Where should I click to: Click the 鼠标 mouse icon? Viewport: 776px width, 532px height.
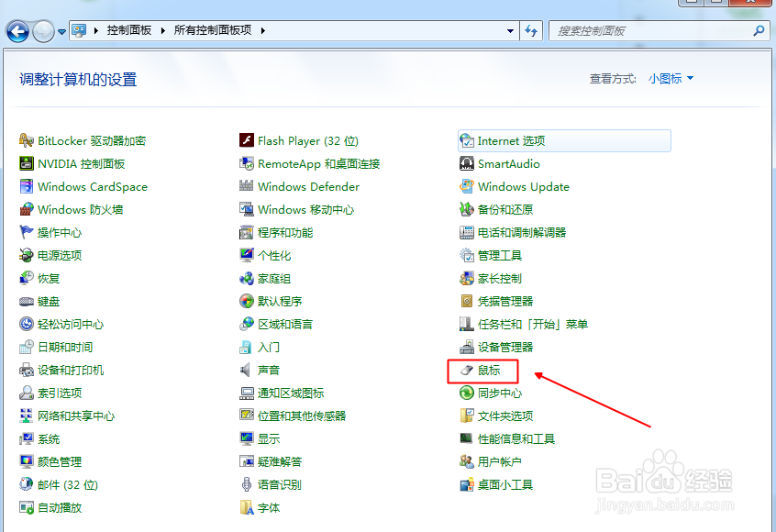467,370
